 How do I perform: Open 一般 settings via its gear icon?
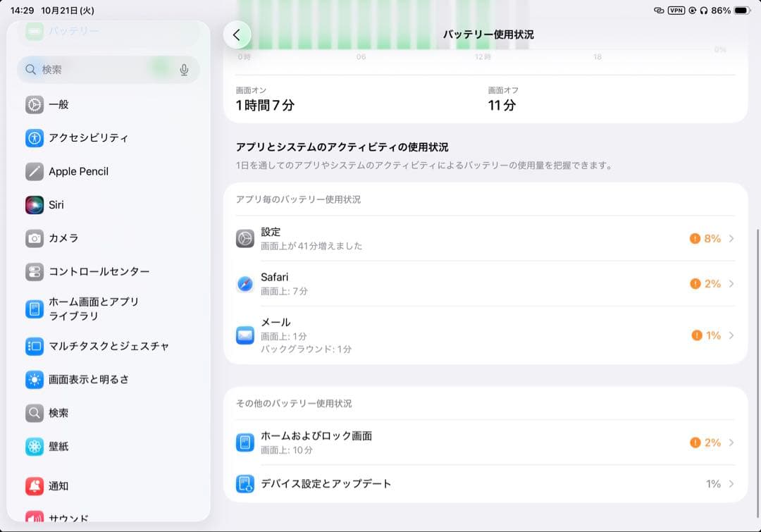(35, 104)
